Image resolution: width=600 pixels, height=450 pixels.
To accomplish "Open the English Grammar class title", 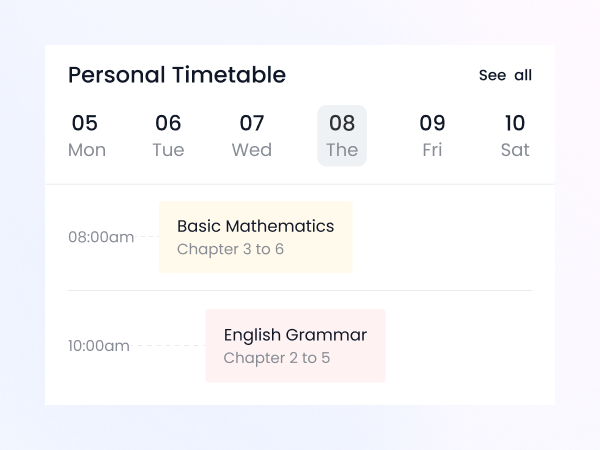I will tap(295, 335).
